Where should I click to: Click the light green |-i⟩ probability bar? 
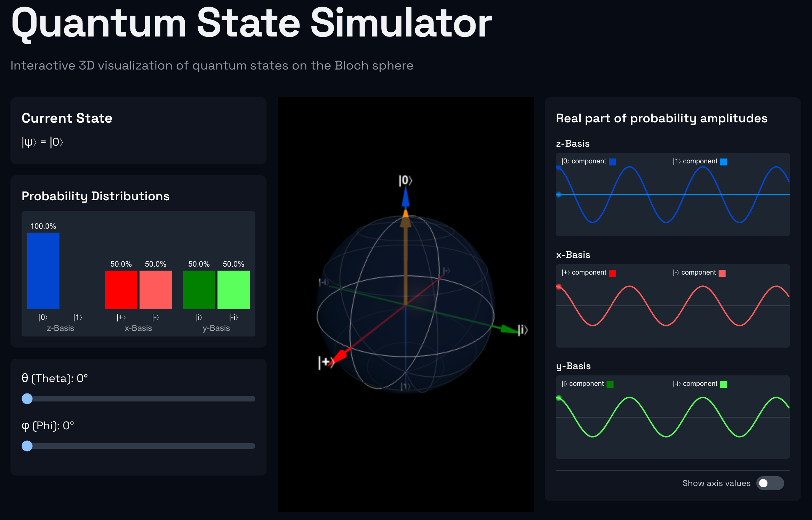click(x=233, y=290)
